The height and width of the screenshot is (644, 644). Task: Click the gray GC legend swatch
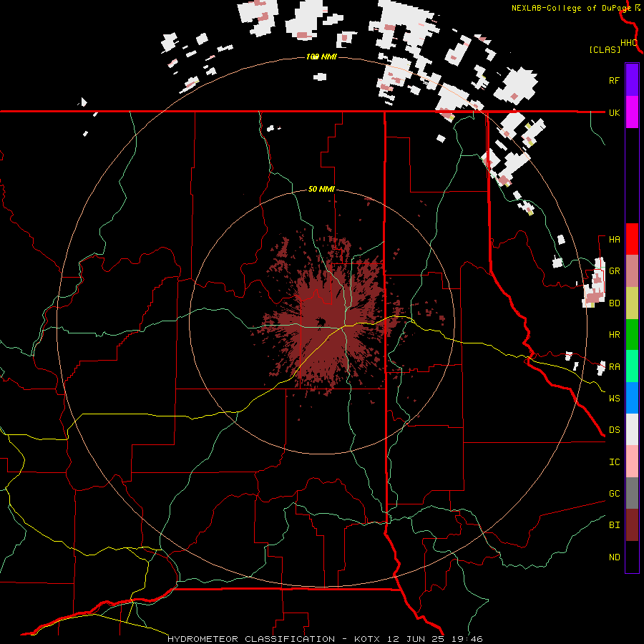pos(632,493)
